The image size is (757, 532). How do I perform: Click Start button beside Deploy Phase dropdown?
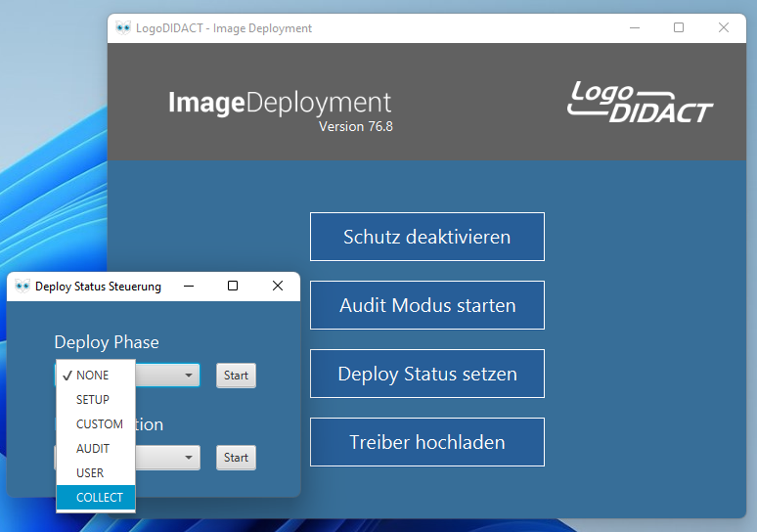pos(236,376)
